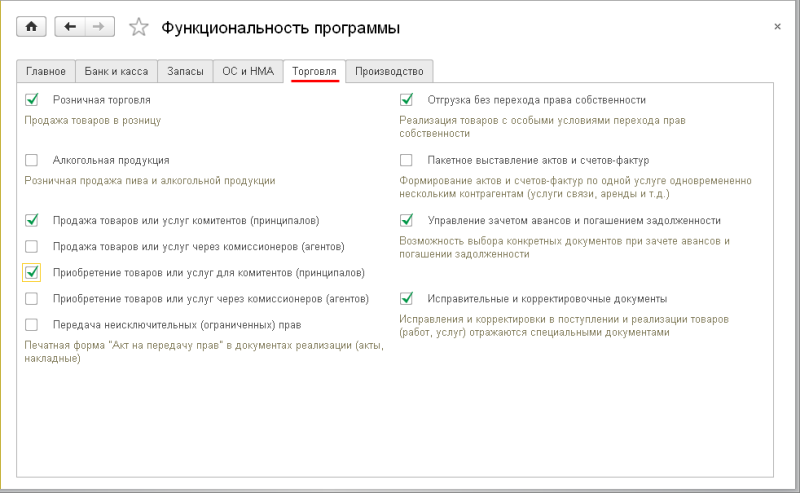Go forward with the right arrow

click(x=99, y=27)
